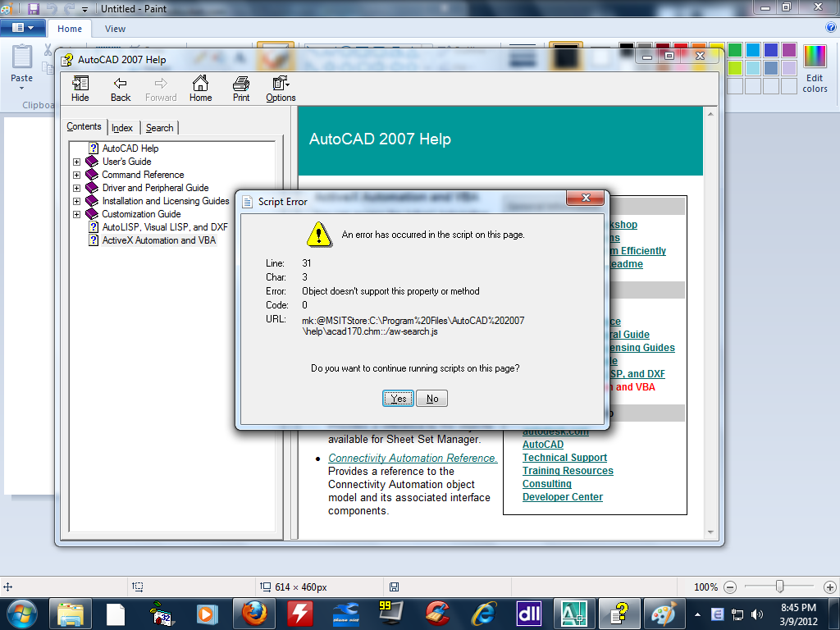Show hidden system tray icons
The image size is (840, 630).
click(x=697, y=614)
